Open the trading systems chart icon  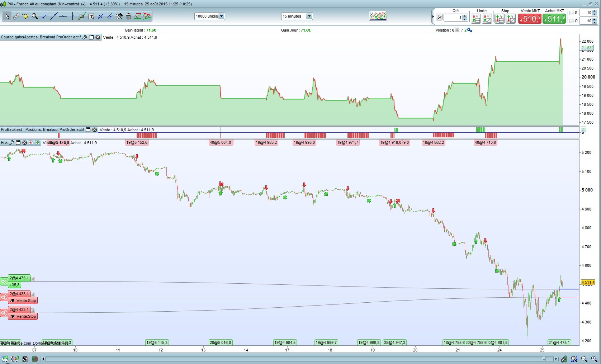click(x=378, y=16)
